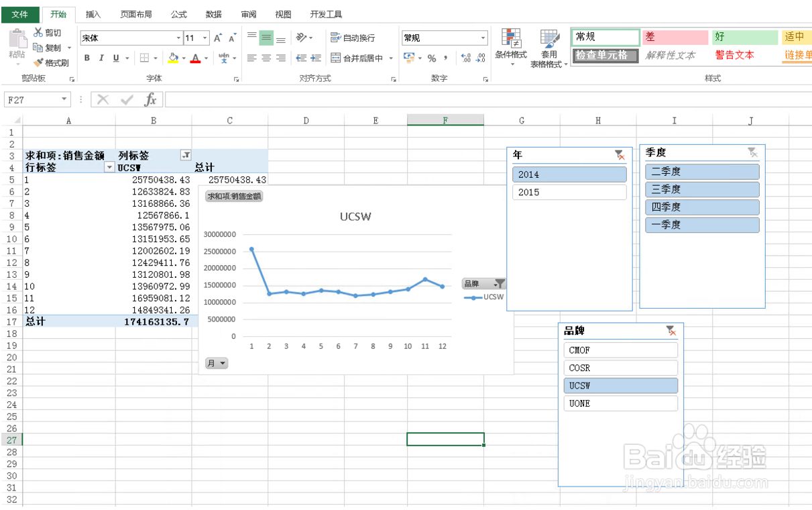
Task: Apply red font color
Action: (x=195, y=58)
